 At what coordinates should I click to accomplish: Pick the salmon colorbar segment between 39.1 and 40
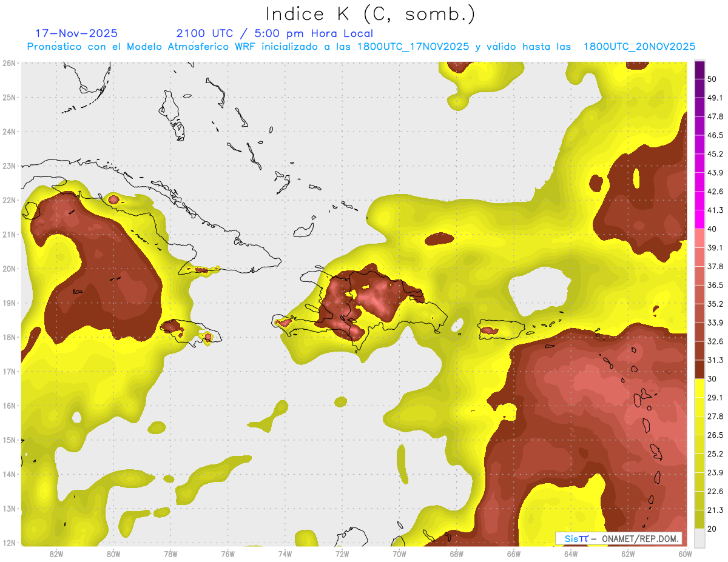pyautogui.click(x=699, y=238)
